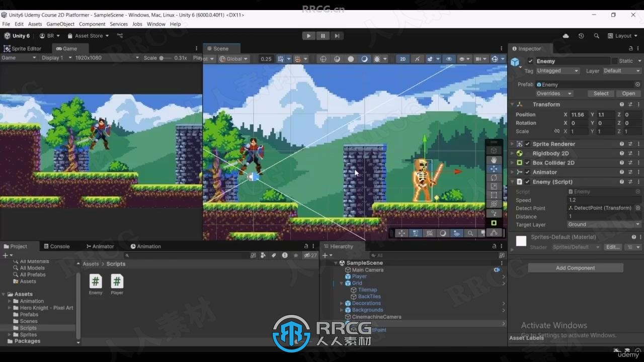
Task: Open the Undo History icon
Action: click(581, 36)
